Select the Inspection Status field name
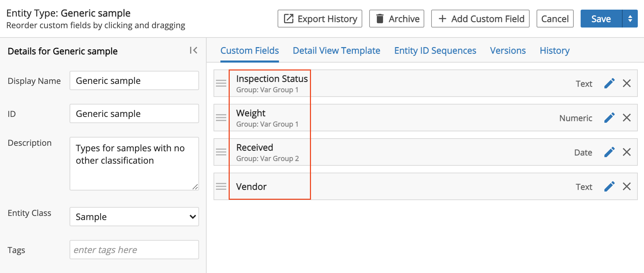Image resolution: width=644 pixels, height=273 pixels. tap(272, 79)
